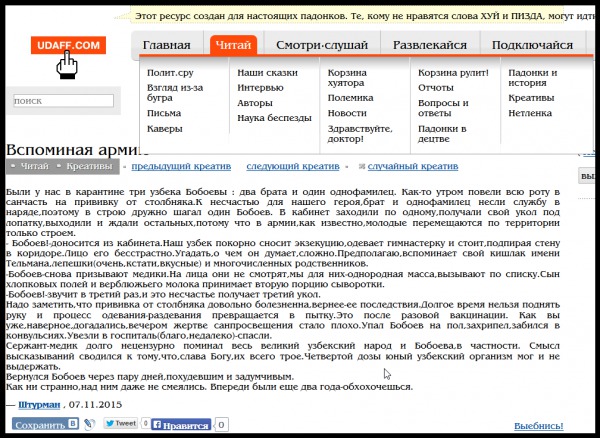The height and width of the screenshot is (438, 600).
Task: Select Падонки и история entry
Action: pos(533,78)
